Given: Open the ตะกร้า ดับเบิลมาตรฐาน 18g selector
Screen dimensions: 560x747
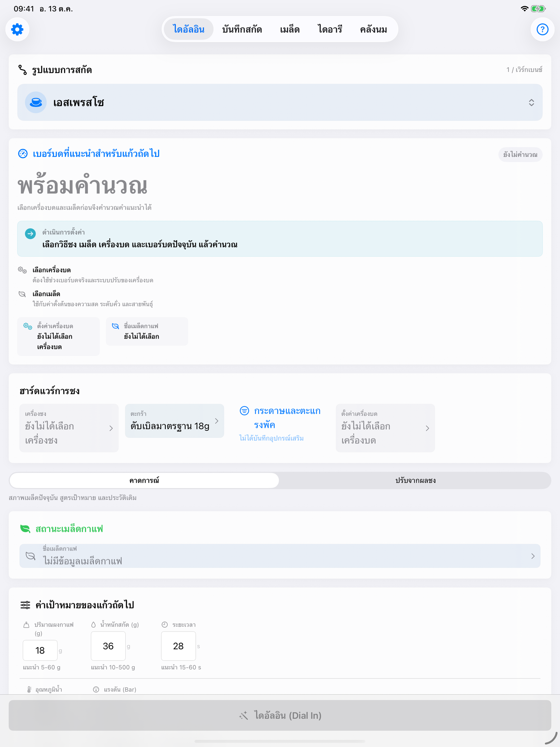Looking at the screenshot, I should tap(175, 421).
